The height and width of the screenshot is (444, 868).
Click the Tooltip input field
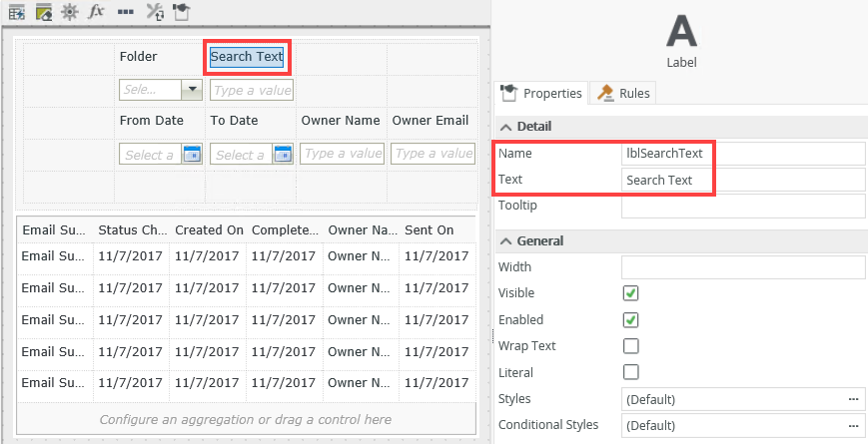pos(742,206)
